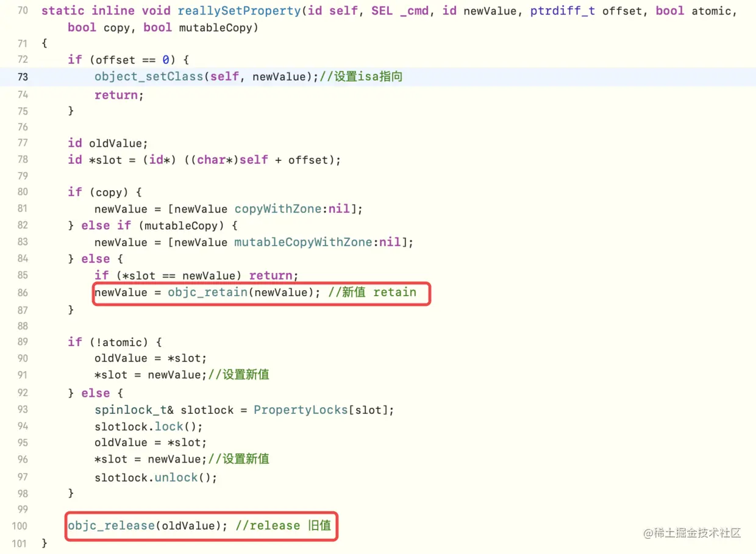Image resolution: width=756 pixels, height=554 pixels.
Task: Click line number 86 in gutter
Action: [22, 293]
